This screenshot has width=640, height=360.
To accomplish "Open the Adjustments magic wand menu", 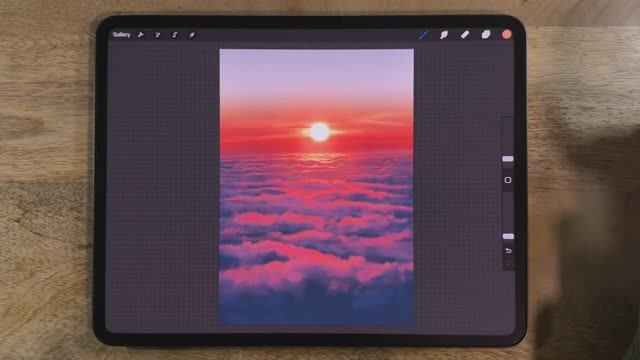I will point(158,35).
